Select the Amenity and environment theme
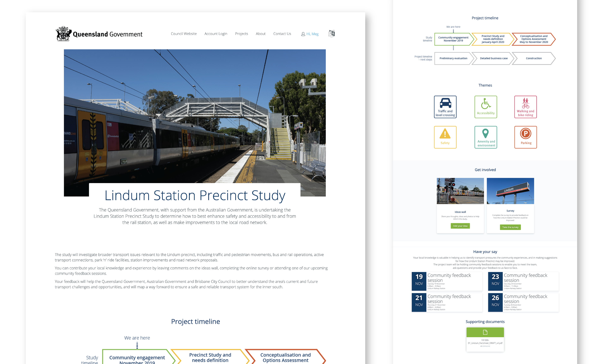Screen dimensions: 607x364 (x=486, y=137)
